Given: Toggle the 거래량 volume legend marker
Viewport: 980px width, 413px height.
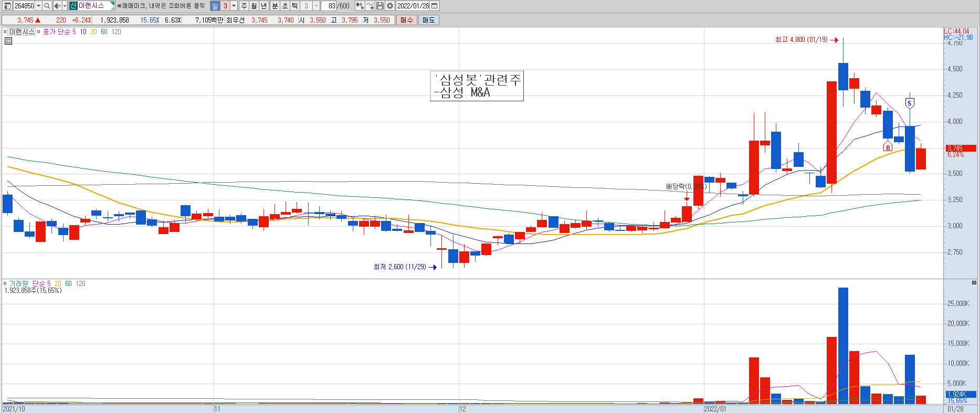Looking at the screenshot, I should pyautogui.click(x=5, y=283).
